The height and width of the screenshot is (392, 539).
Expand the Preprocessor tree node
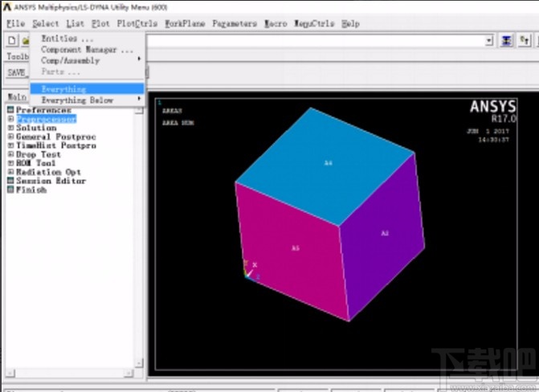(x=10, y=119)
